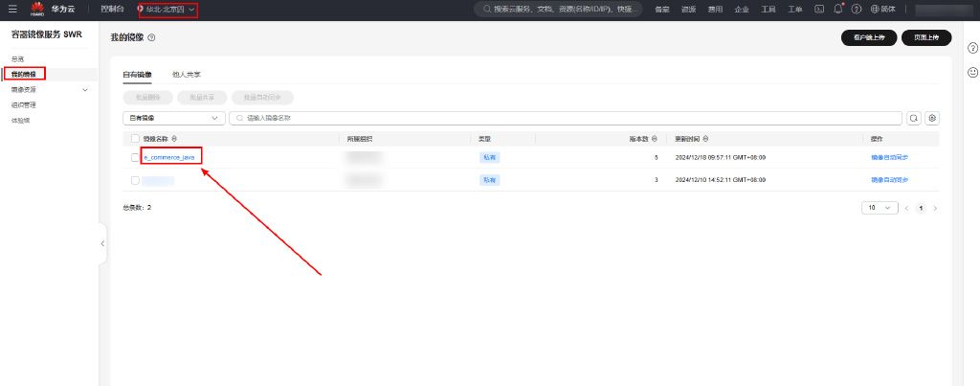
Task: Open 组织管理 in sidebar
Action: 24,104
